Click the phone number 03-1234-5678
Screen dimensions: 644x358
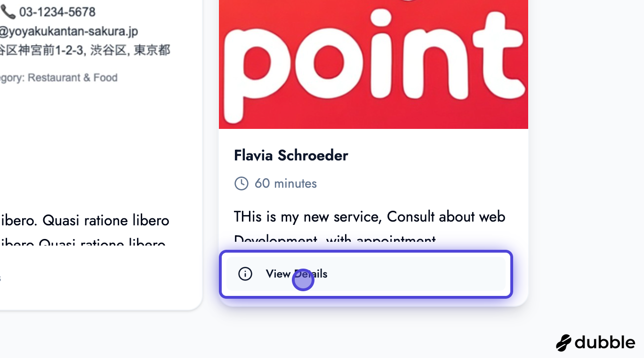57,12
